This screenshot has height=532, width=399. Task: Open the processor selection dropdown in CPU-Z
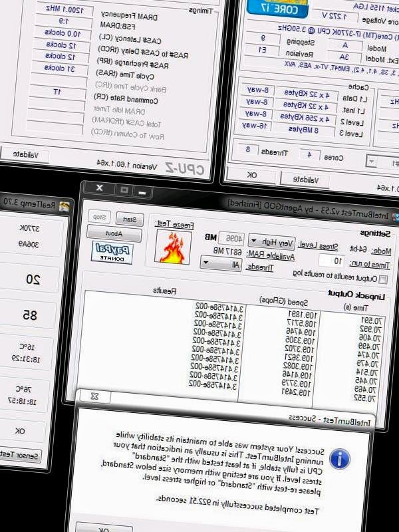(372, 162)
